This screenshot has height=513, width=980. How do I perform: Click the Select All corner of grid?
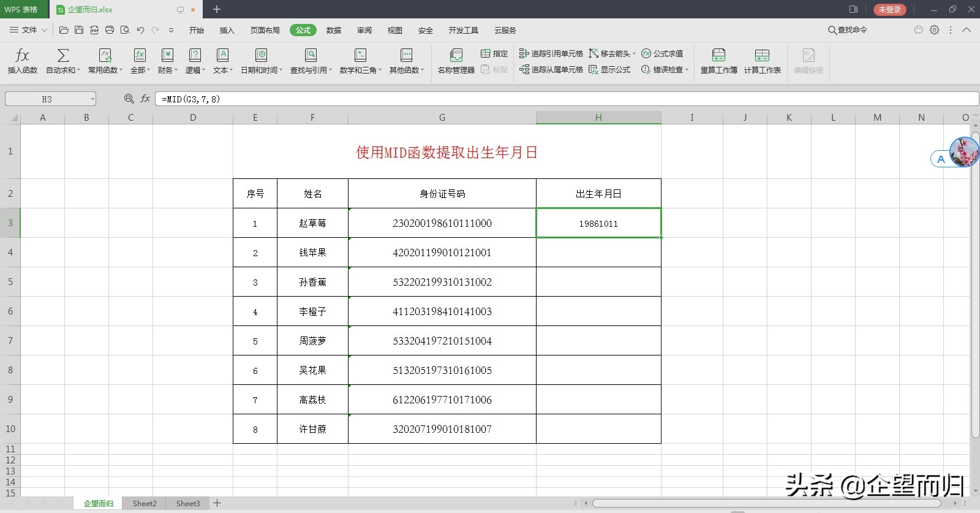click(x=10, y=118)
